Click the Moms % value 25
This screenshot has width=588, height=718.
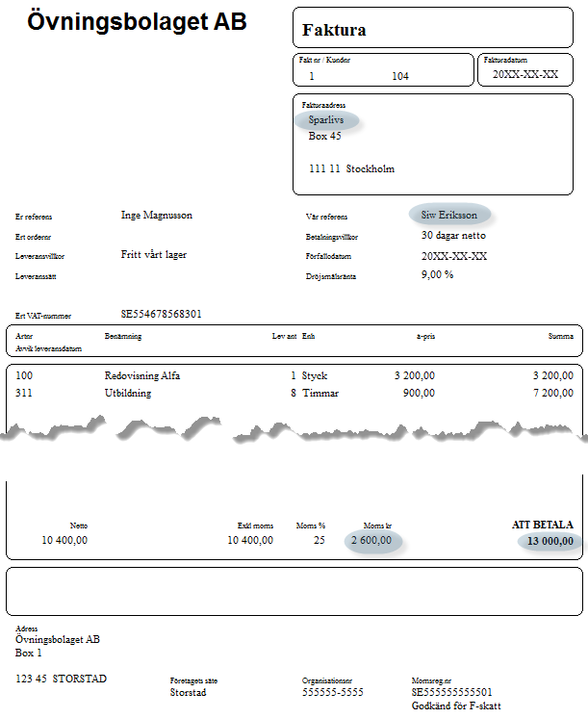(320, 540)
